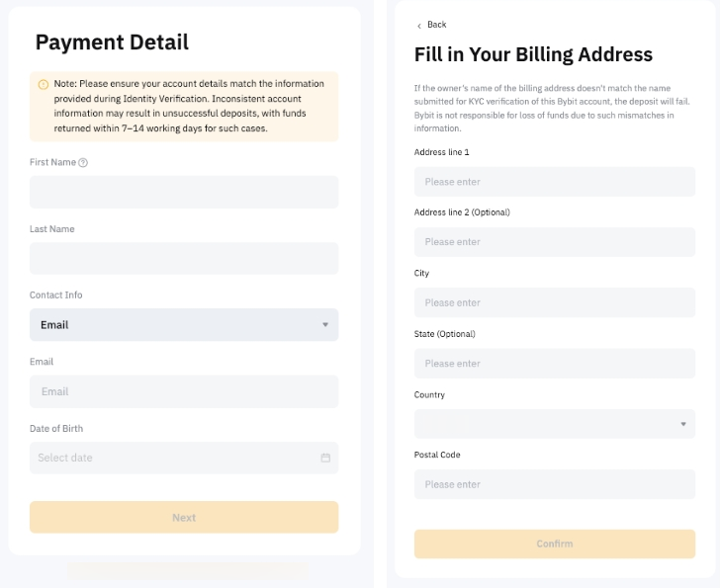Focus the First Name input field
Viewport: 721px width, 588px height.
click(184, 192)
